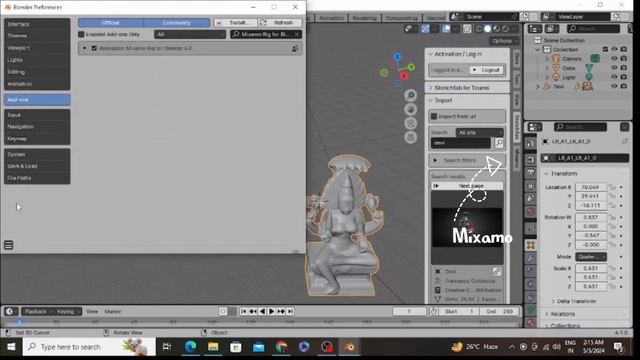Open Interface section in Preferences

(x=37, y=24)
